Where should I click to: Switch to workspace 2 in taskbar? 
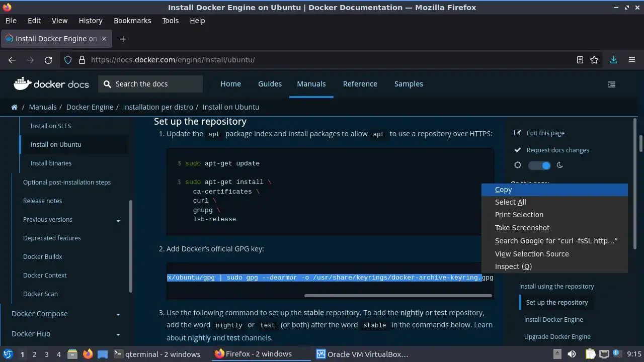click(34, 354)
